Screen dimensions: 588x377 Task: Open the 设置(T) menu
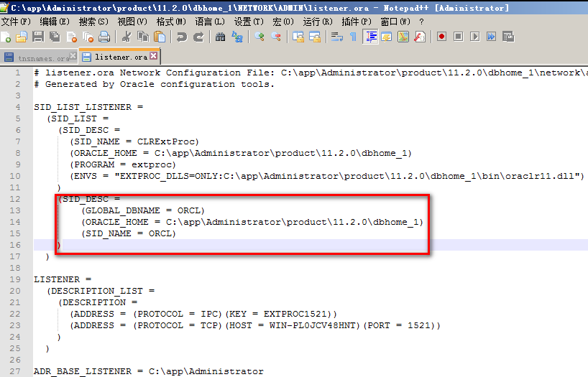pyautogui.click(x=249, y=22)
